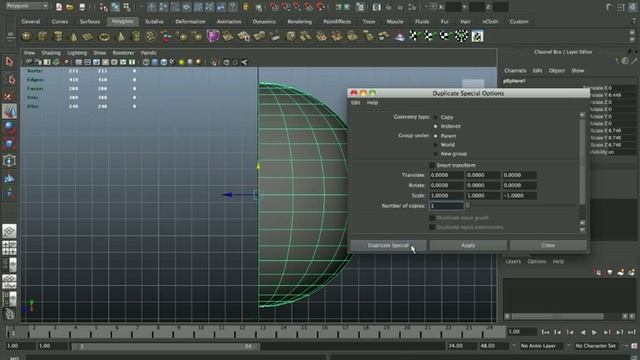Choose Parent under Group under

tap(436, 136)
